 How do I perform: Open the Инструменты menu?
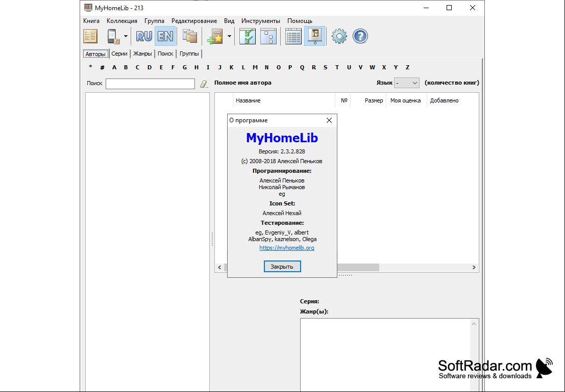(260, 21)
